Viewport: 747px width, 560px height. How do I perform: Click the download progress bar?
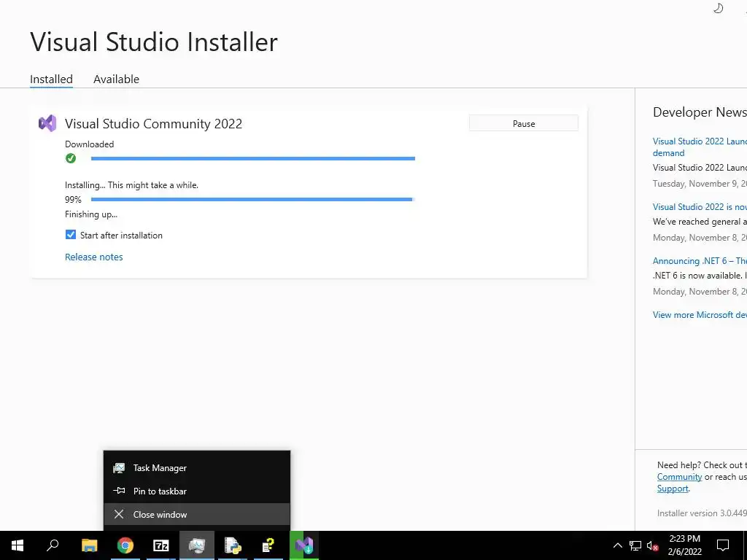point(253,158)
